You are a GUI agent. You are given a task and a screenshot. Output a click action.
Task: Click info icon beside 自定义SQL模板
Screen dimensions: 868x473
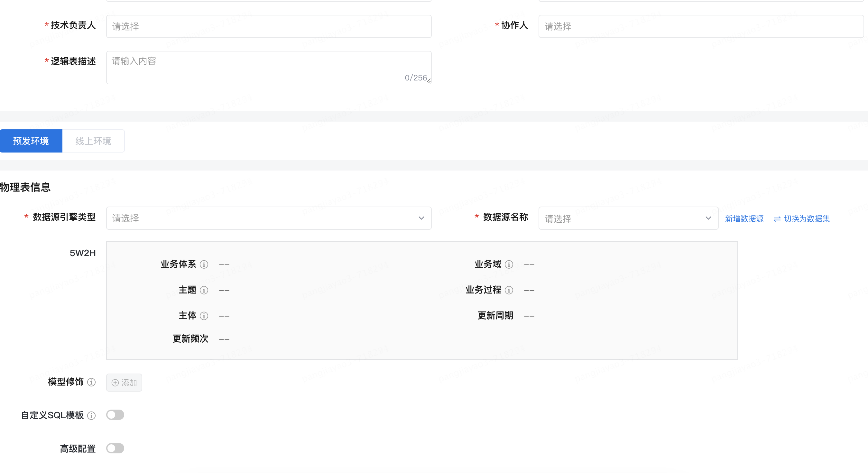coord(91,415)
